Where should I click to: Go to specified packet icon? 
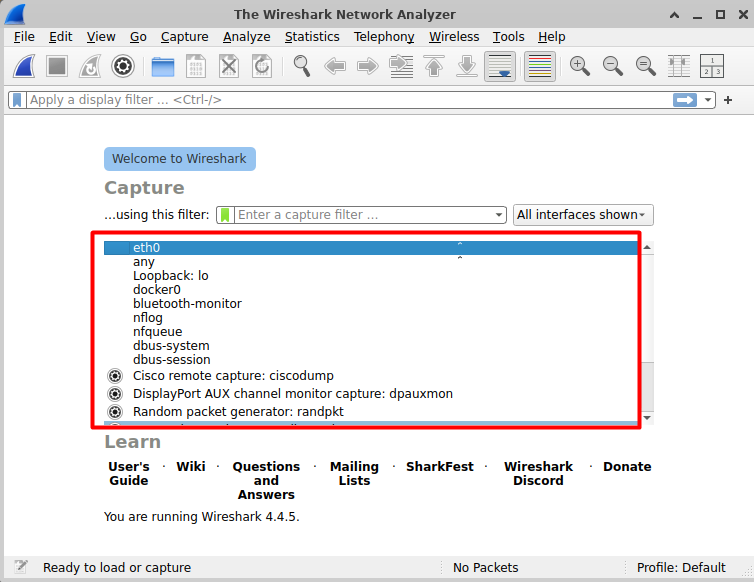tap(401, 66)
